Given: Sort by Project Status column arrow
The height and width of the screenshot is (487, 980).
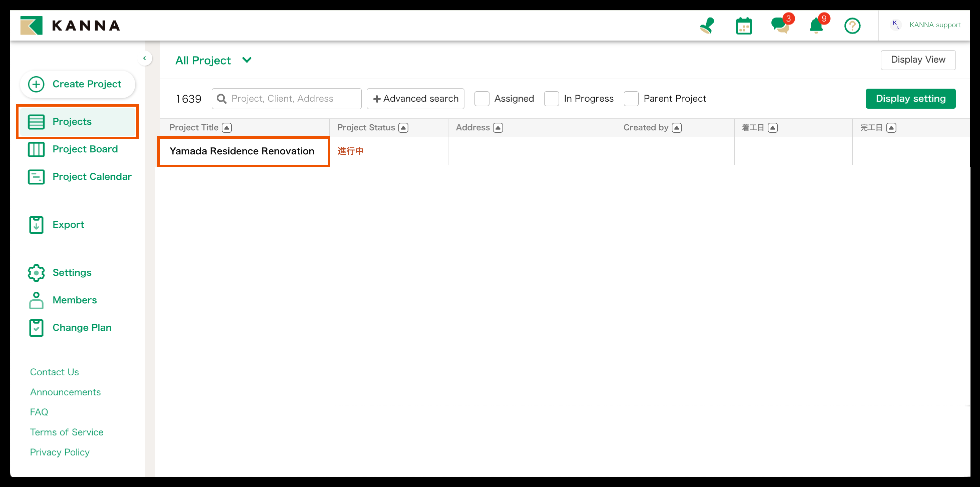Looking at the screenshot, I should click(404, 128).
